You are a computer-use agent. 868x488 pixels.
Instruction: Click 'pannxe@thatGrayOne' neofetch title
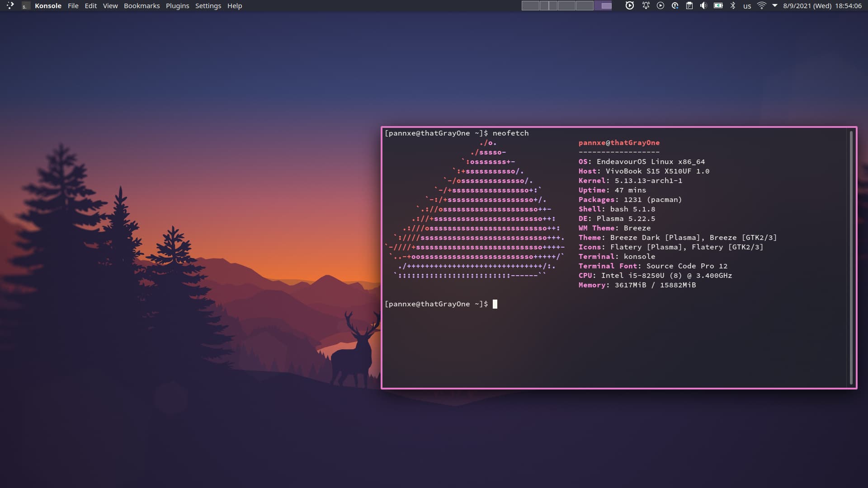tap(619, 143)
